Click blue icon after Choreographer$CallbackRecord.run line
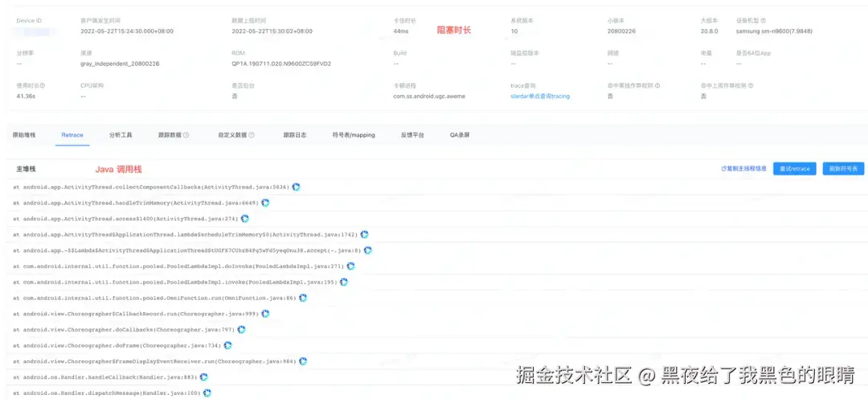Viewport: 868px width, 399px height. [265, 314]
